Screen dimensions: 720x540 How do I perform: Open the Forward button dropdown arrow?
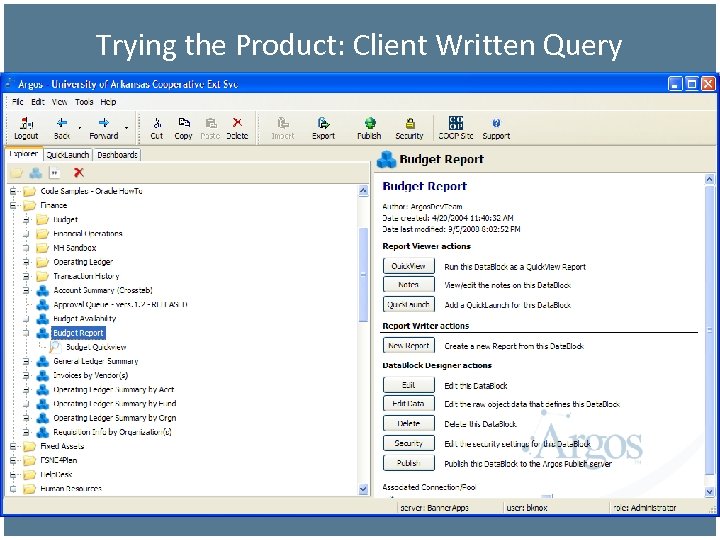tap(127, 128)
